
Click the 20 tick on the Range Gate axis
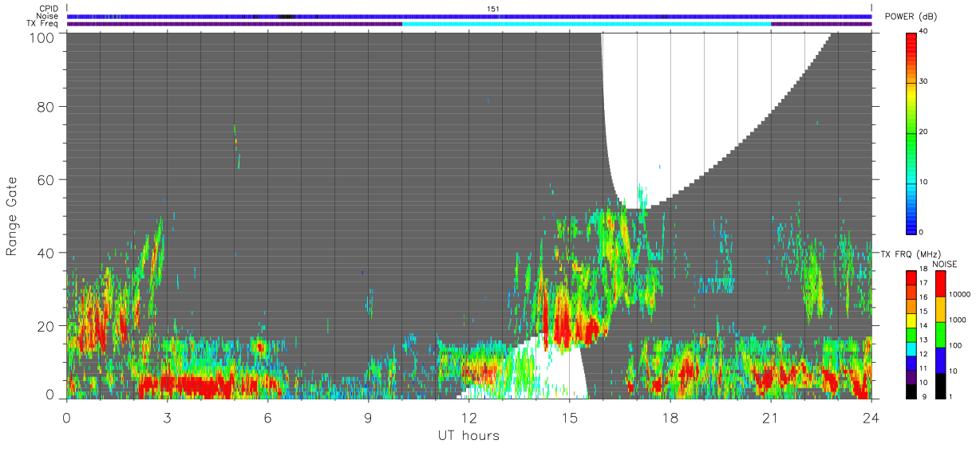(x=47, y=326)
